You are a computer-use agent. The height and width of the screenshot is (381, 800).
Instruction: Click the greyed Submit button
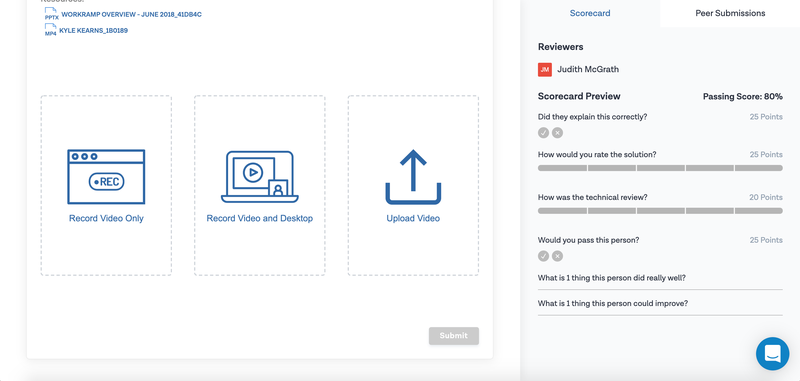click(x=454, y=336)
